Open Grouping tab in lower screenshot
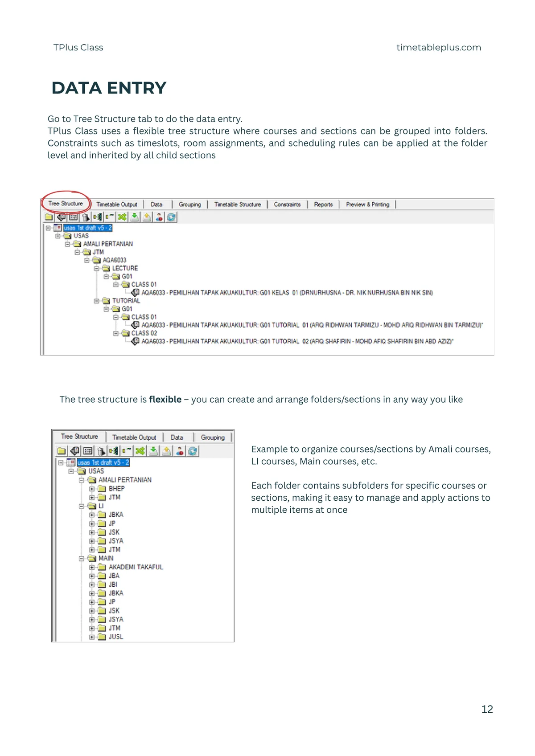Image resolution: width=535 pixels, height=756 pixels. point(213,437)
